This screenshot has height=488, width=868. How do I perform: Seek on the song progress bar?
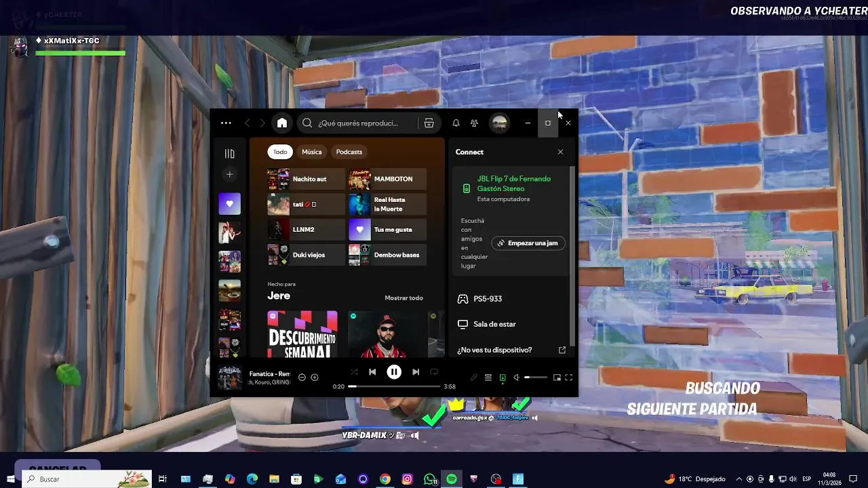[x=394, y=386]
